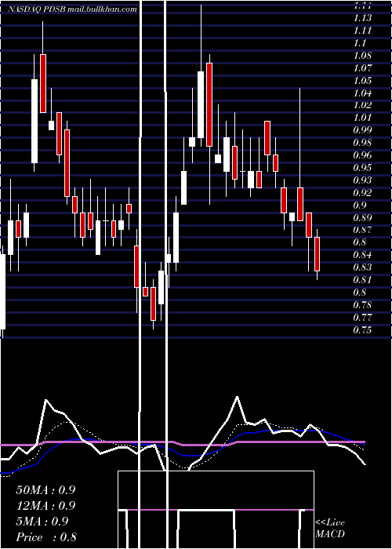Click the 0.81 price axis label

[362, 280]
